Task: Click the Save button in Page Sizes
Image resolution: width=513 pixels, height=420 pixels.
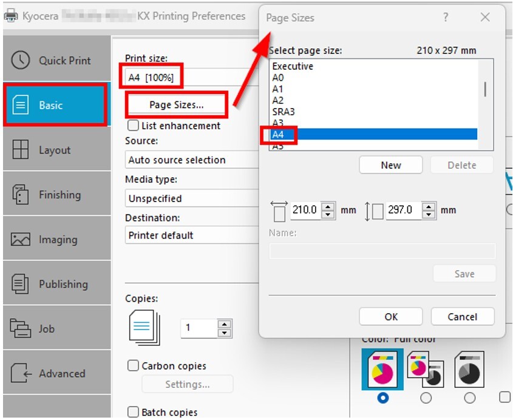Action: pyautogui.click(x=464, y=274)
